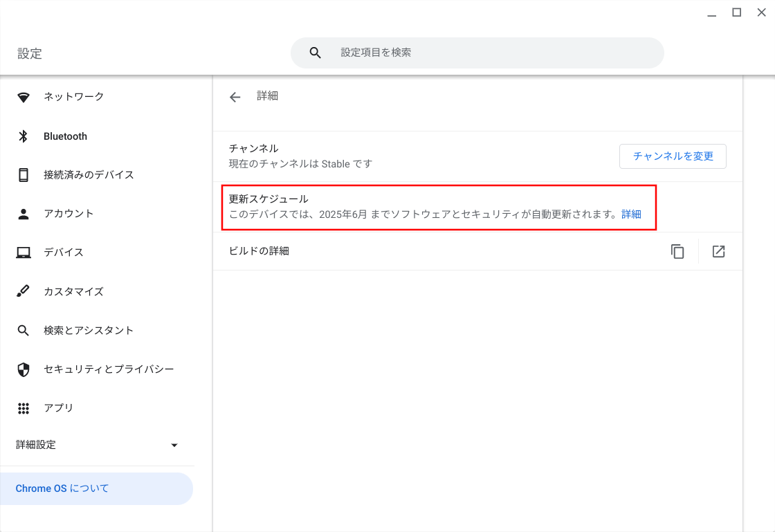
Task: Click the customize brush icon
Action: 24,291
